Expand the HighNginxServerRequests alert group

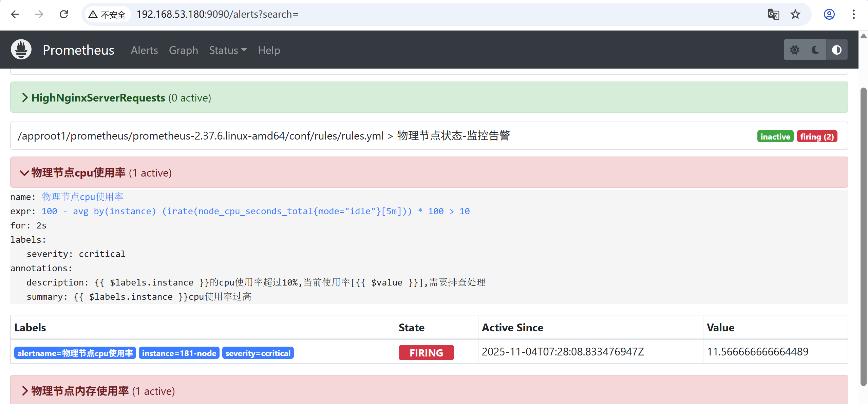[98, 98]
